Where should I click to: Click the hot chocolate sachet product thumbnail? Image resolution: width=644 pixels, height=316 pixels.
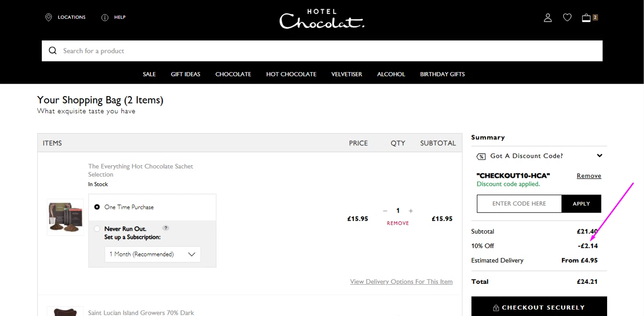coord(65,217)
